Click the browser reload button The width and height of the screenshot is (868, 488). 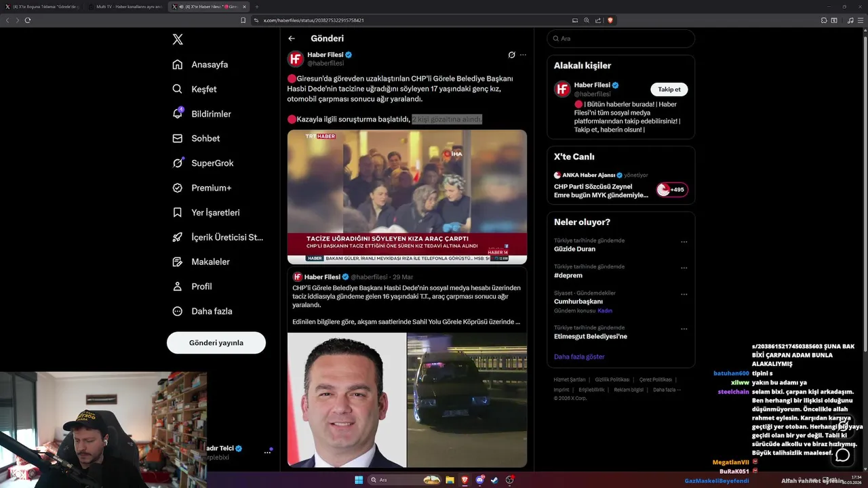pyautogui.click(x=28, y=20)
